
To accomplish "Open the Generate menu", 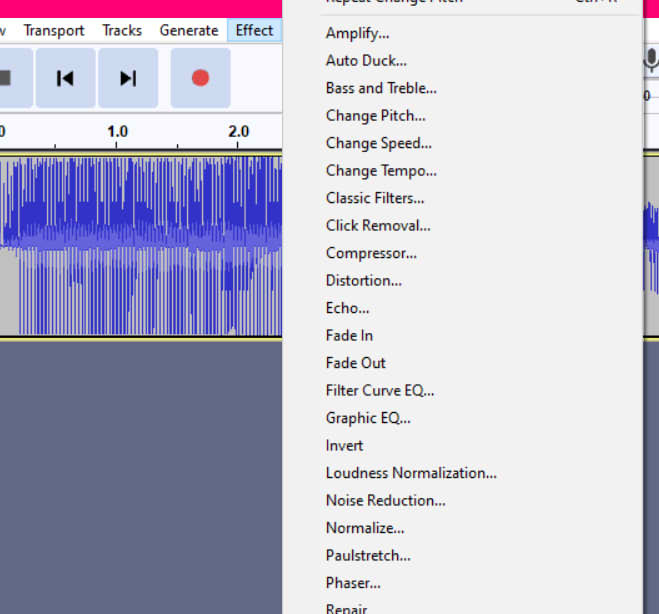I will [x=189, y=31].
